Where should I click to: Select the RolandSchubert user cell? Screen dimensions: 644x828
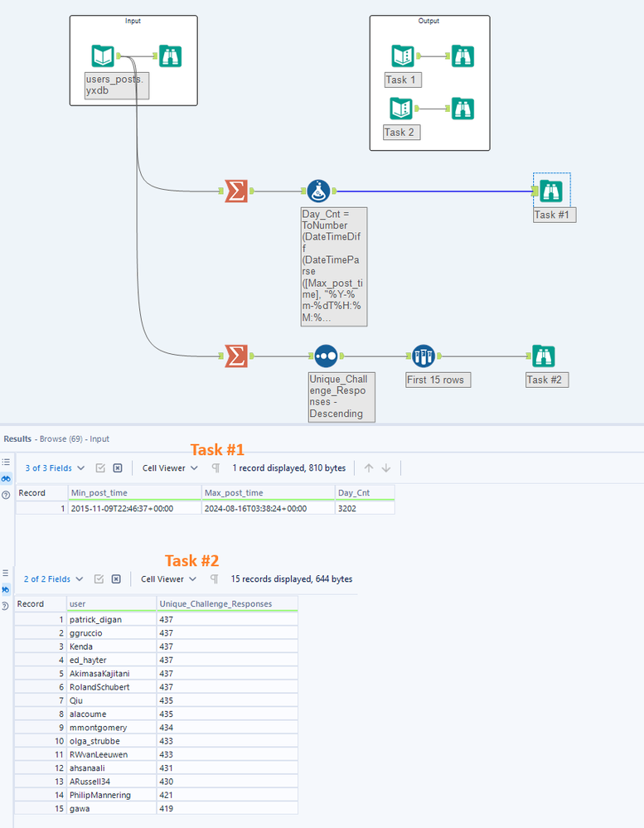click(x=112, y=687)
